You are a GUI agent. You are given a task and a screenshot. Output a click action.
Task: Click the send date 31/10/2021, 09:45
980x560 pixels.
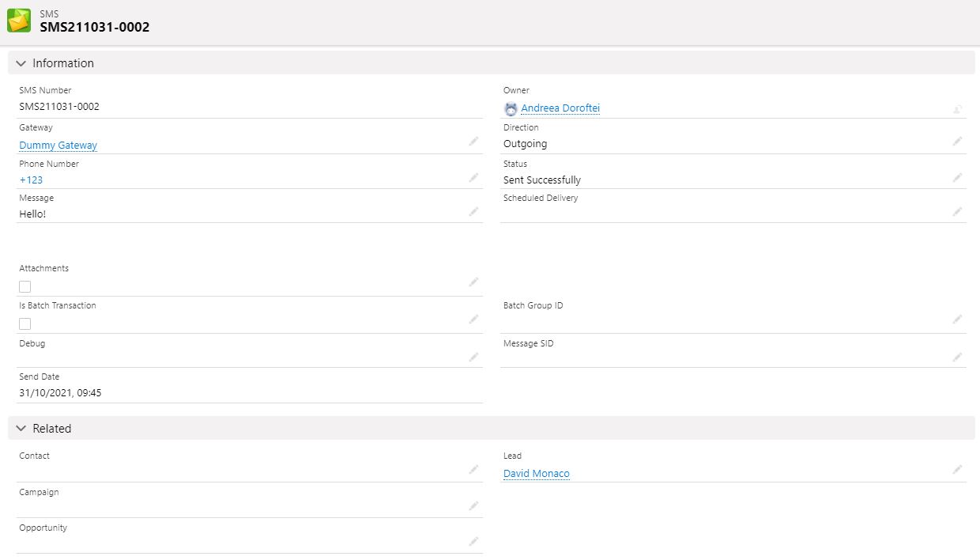point(60,392)
